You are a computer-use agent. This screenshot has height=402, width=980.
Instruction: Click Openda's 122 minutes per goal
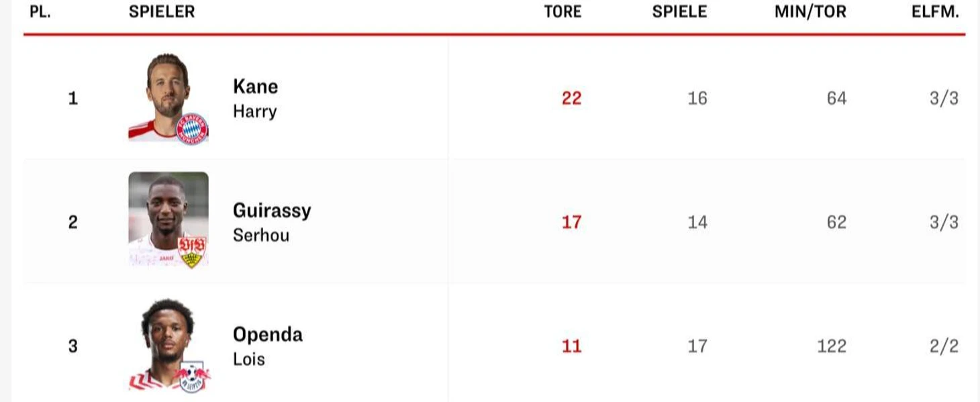point(832,346)
